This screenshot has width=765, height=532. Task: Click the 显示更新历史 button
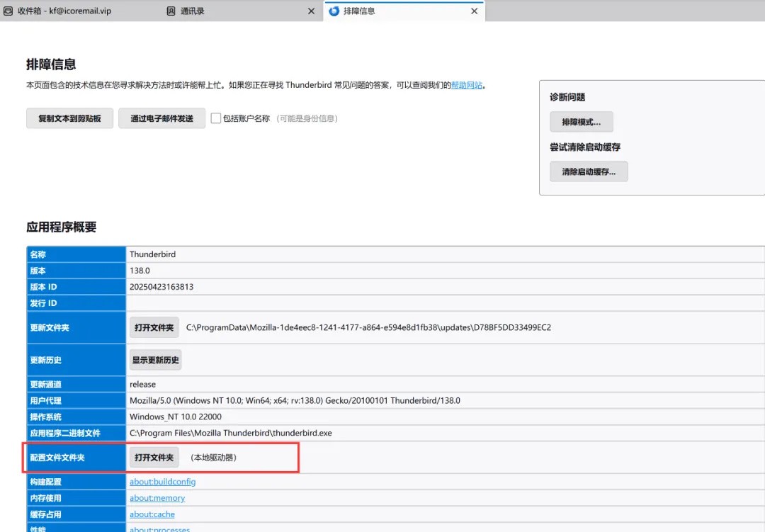pos(155,360)
